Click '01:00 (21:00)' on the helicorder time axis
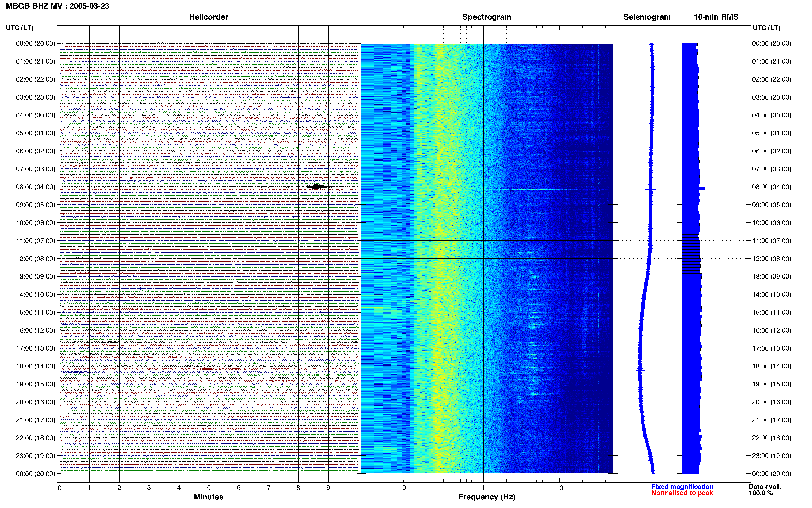 [36, 61]
